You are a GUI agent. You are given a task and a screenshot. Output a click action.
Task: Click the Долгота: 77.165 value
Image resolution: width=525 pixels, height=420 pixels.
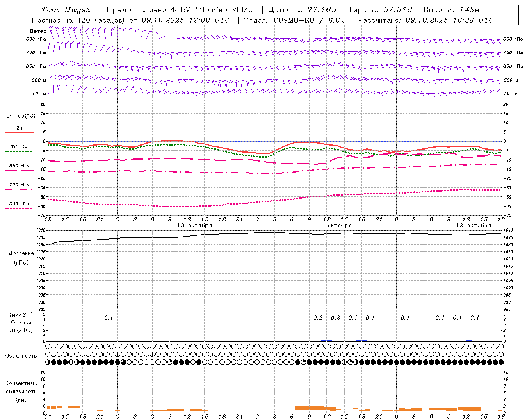point(302,10)
